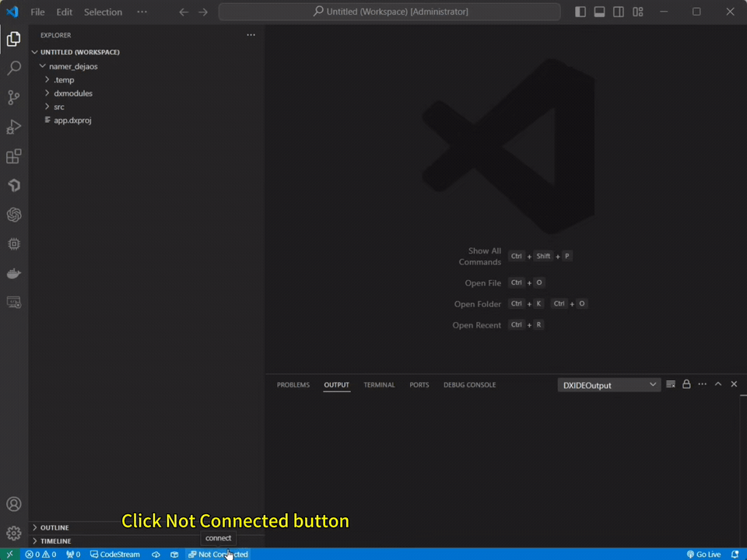Open the menu bar overflow ellipsis
747x560 pixels.
[x=142, y=12]
